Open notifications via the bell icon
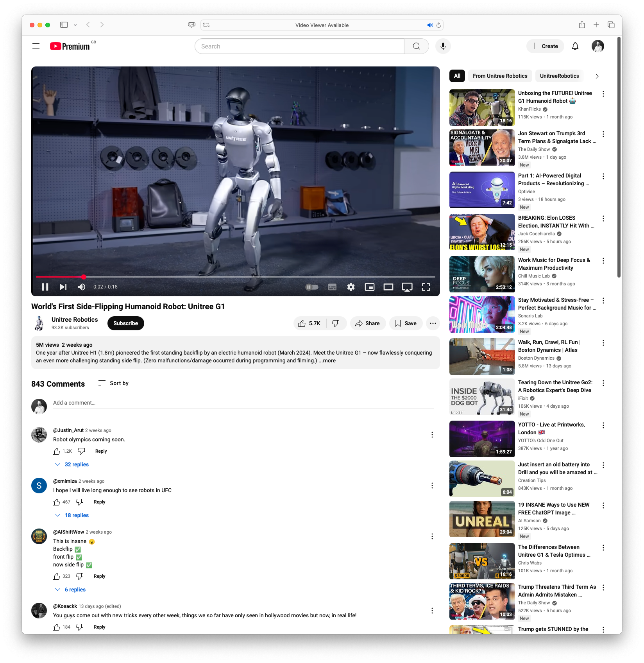This screenshot has width=644, height=663. click(x=575, y=46)
